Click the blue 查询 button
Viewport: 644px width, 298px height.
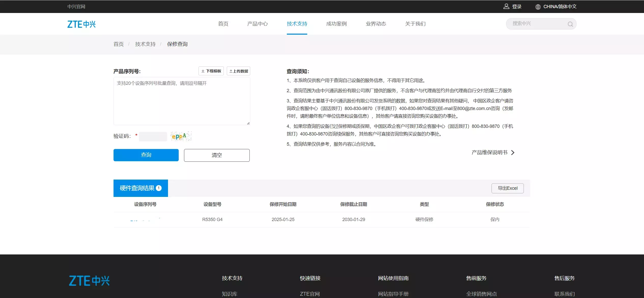(146, 155)
